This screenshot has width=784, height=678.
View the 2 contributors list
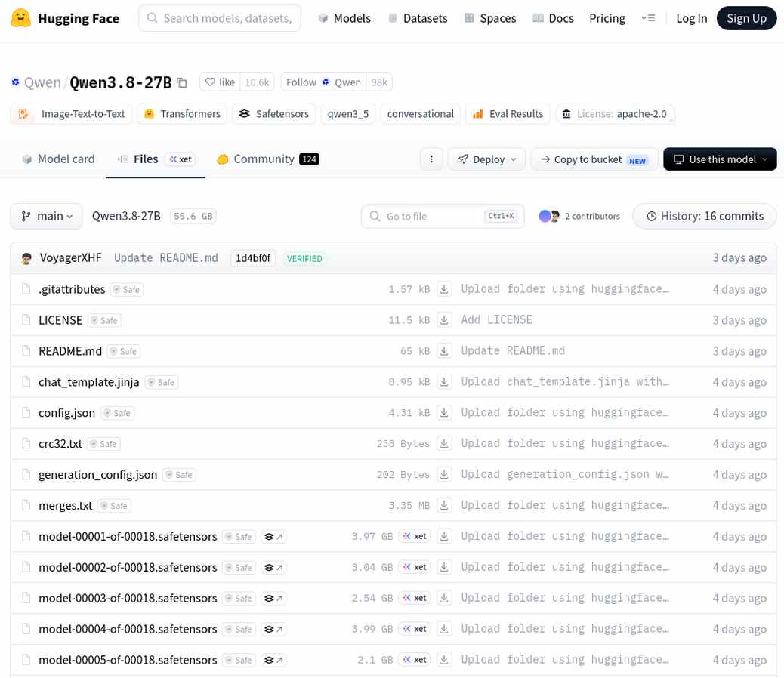pyautogui.click(x=579, y=217)
